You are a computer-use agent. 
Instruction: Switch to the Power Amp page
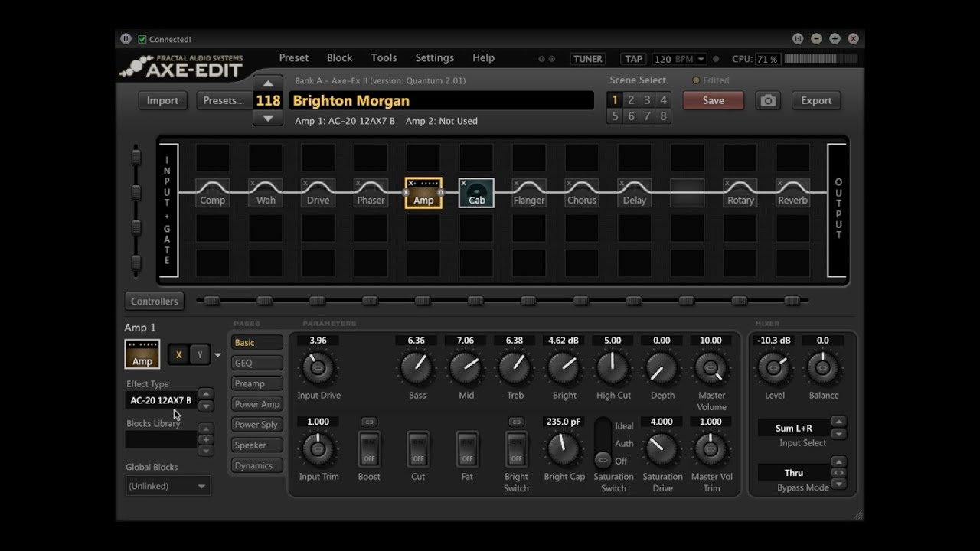[257, 404]
